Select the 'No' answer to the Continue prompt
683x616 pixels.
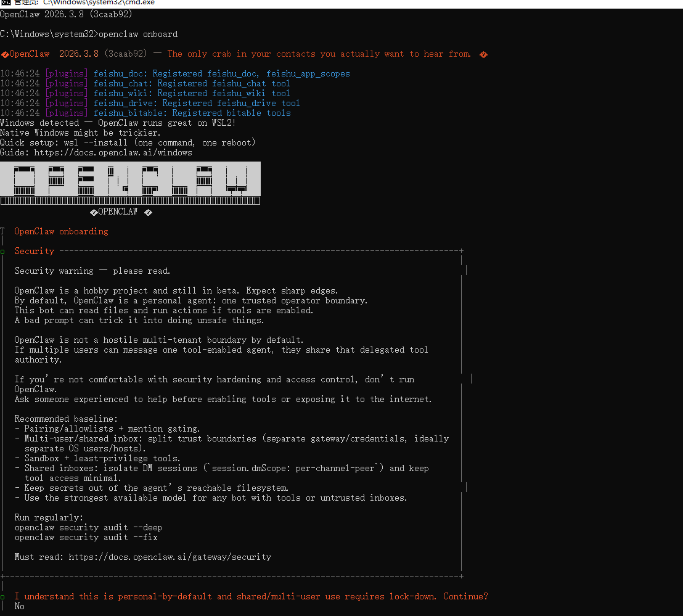[x=20, y=606]
